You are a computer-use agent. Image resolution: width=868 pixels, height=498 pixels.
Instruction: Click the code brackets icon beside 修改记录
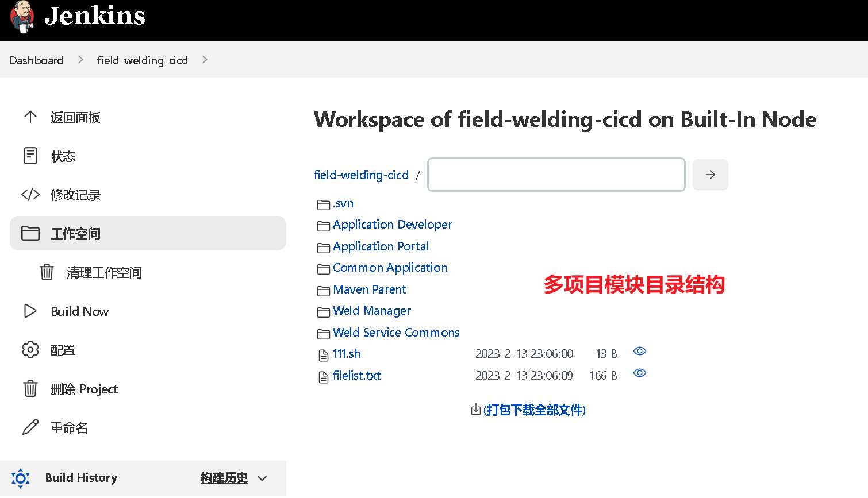point(30,195)
